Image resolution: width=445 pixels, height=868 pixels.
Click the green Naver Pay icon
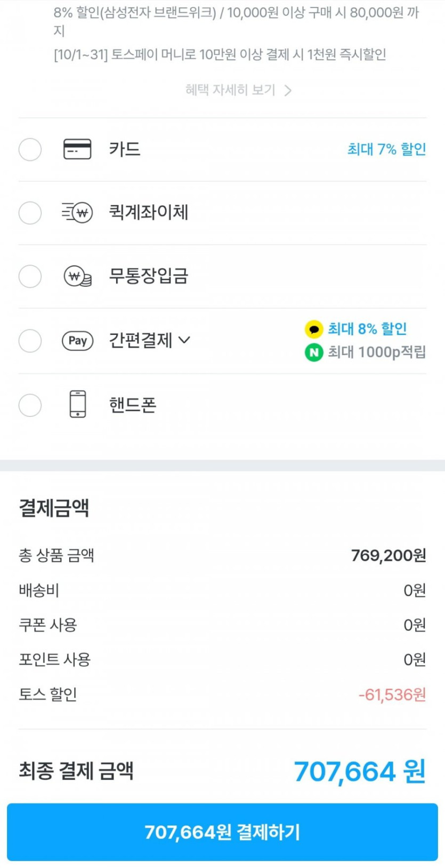point(314,352)
